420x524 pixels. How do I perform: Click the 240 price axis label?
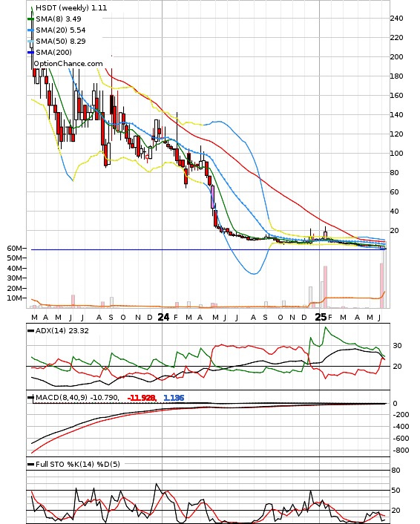point(396,19)
